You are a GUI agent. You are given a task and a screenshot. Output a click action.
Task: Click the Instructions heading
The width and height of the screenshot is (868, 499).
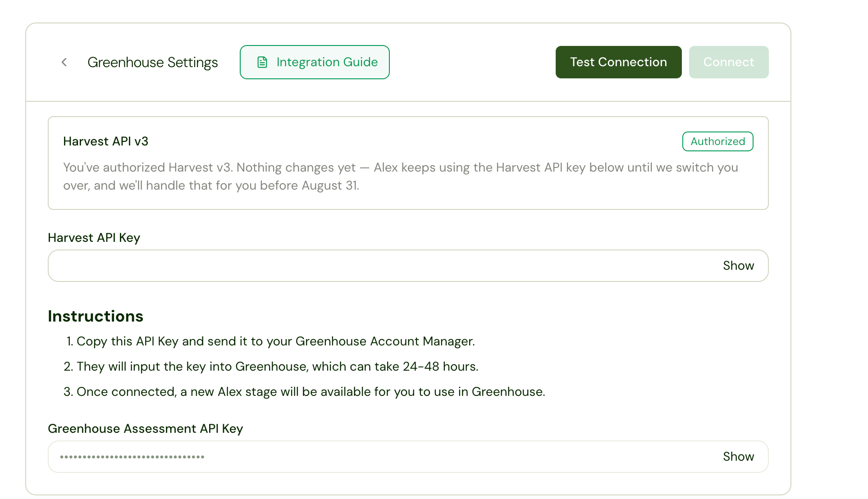pyautogui.click(x=96, y=316)
